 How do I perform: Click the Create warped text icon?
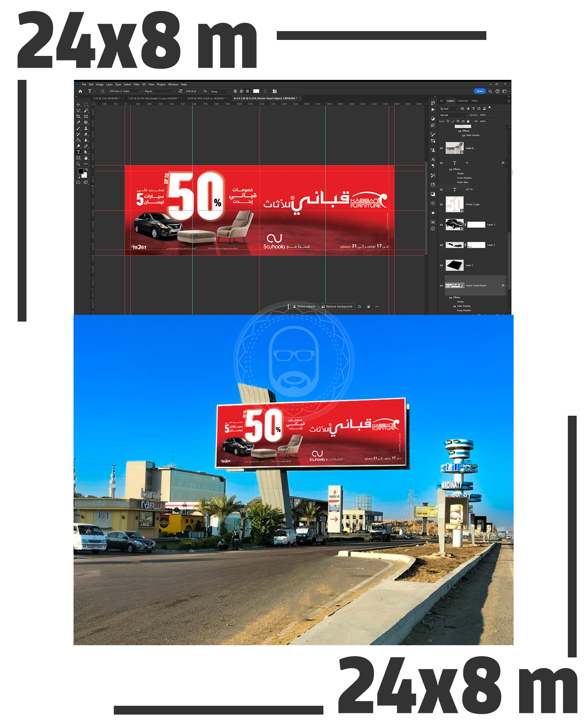[x=265, y=91]
